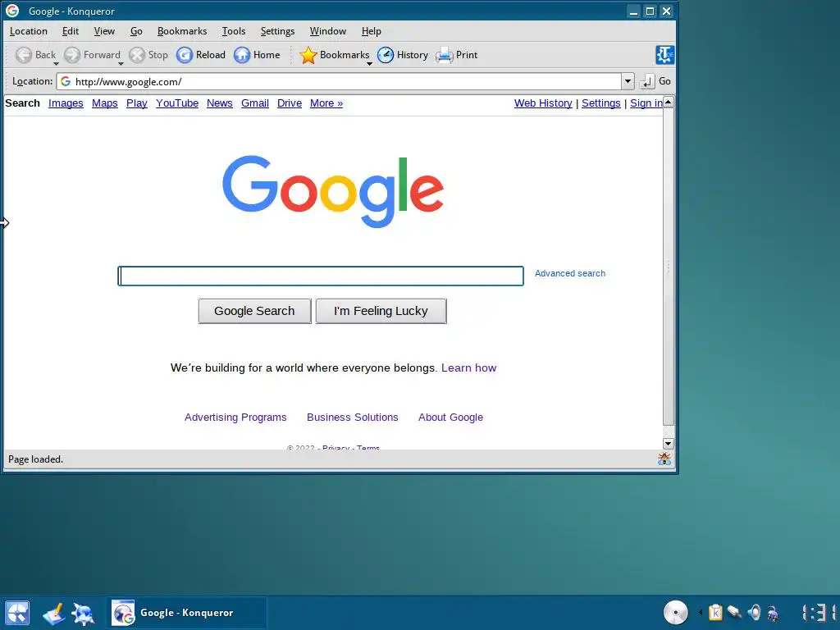This screenshot has height=630, width=840.
Task: Open the Go menu
Action: click(136, 31)
